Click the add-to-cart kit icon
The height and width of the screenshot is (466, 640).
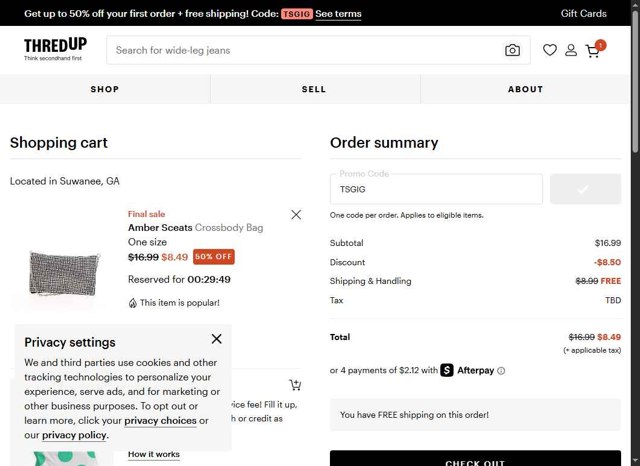click(295, 385)
